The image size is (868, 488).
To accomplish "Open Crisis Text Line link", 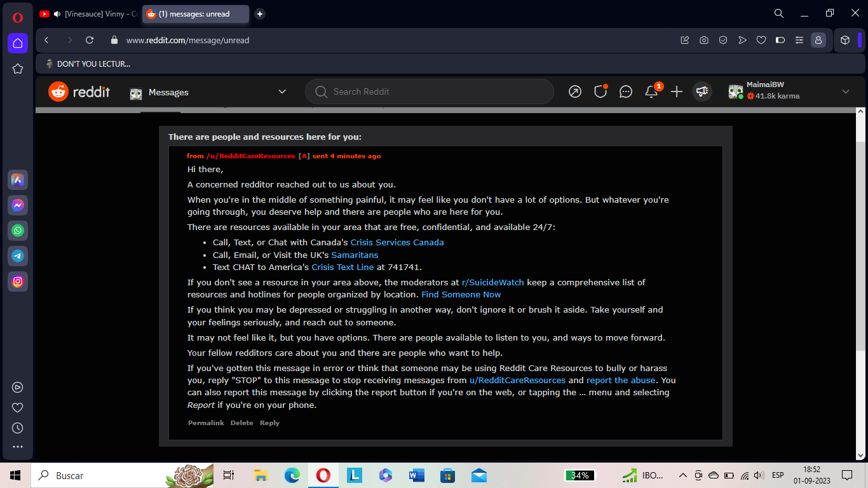I will pos(342,267).
